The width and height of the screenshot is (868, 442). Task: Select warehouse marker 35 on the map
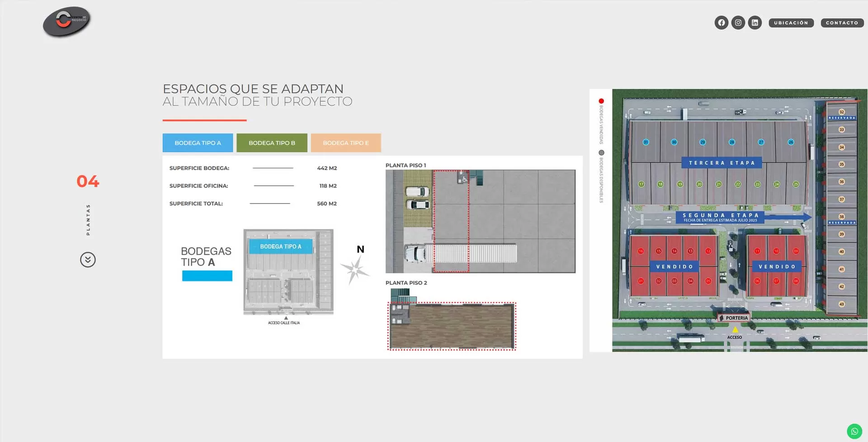pyautogui.click(x=841, y=164)
